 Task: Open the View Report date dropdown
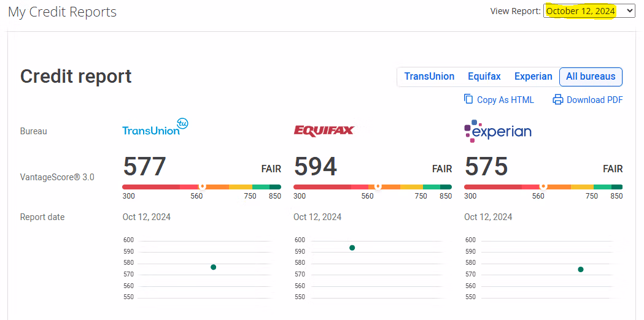589,11
